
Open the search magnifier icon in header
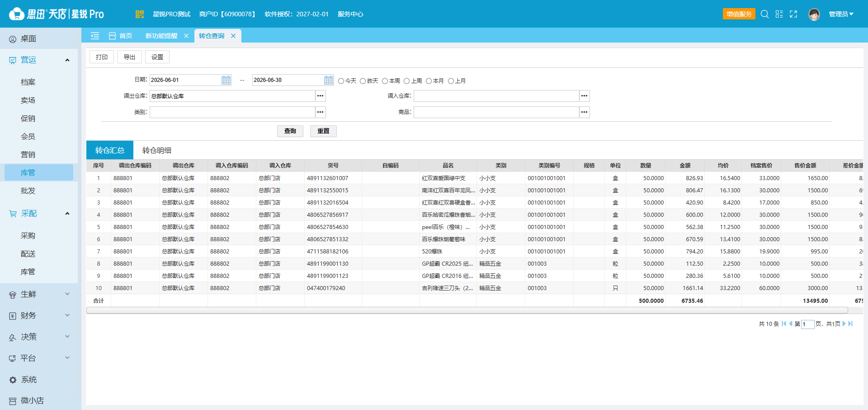pos(764,14)
